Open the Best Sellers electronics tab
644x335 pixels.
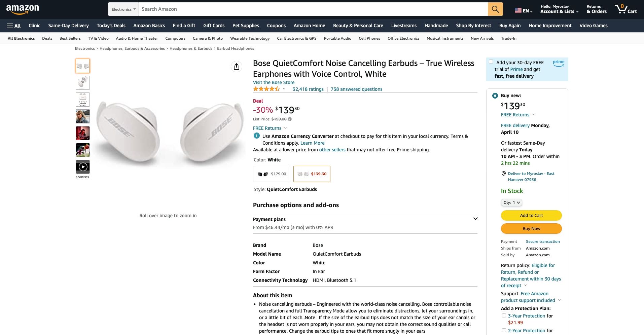[x=70, y=38]
